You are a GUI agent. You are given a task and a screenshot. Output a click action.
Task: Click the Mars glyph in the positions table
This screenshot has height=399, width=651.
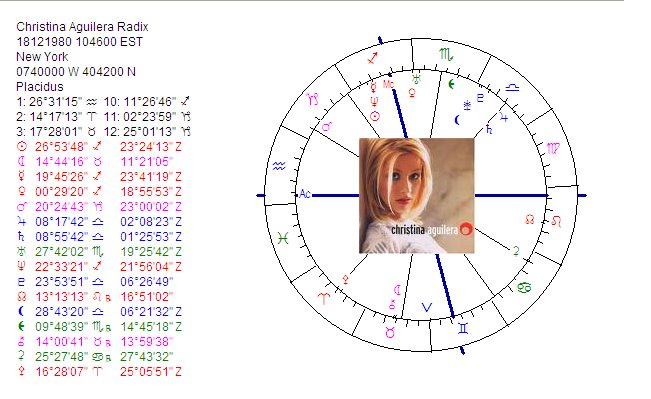[x=21, y=206]
